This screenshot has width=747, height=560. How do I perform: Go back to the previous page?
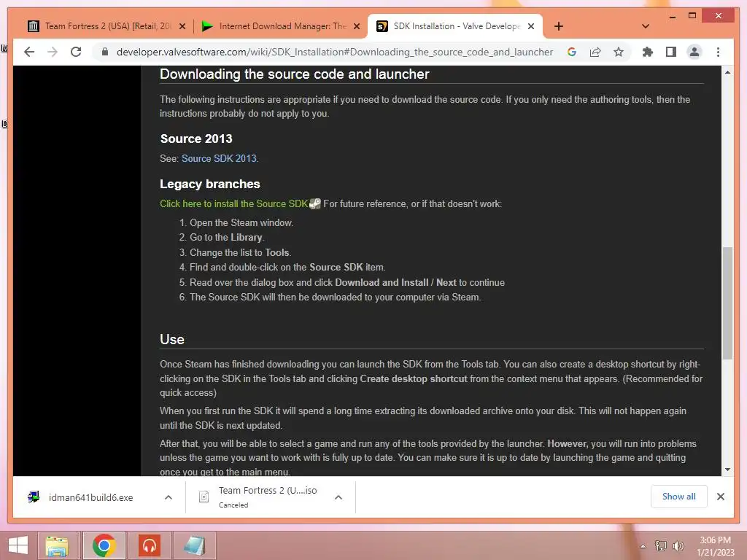click(29, 52)
